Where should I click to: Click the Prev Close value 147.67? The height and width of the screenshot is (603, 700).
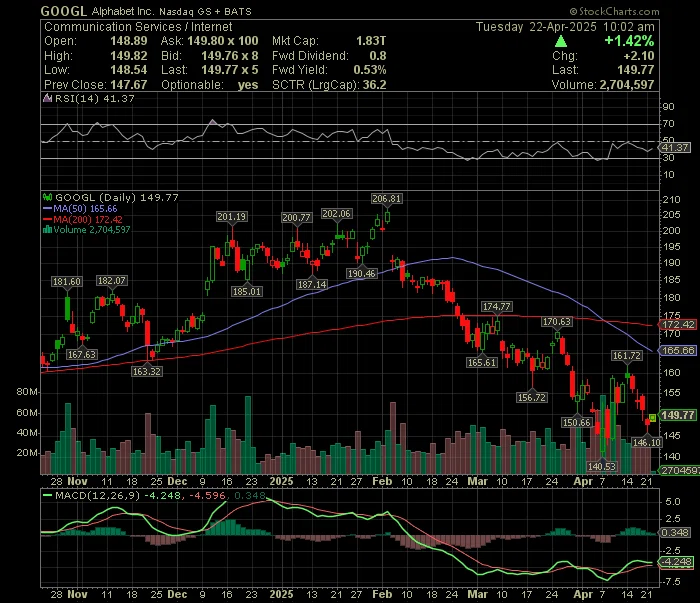(129, 84)
